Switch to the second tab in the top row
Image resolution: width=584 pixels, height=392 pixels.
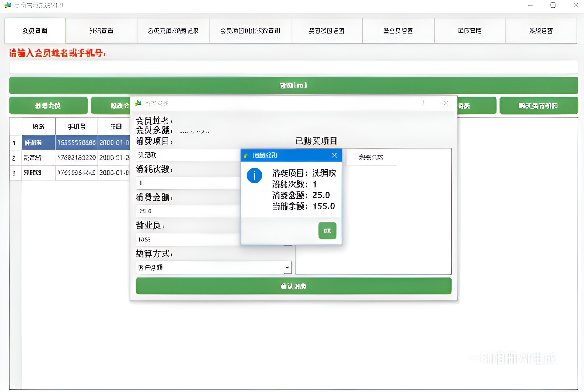pyautogui.click(x=101, y=30)
